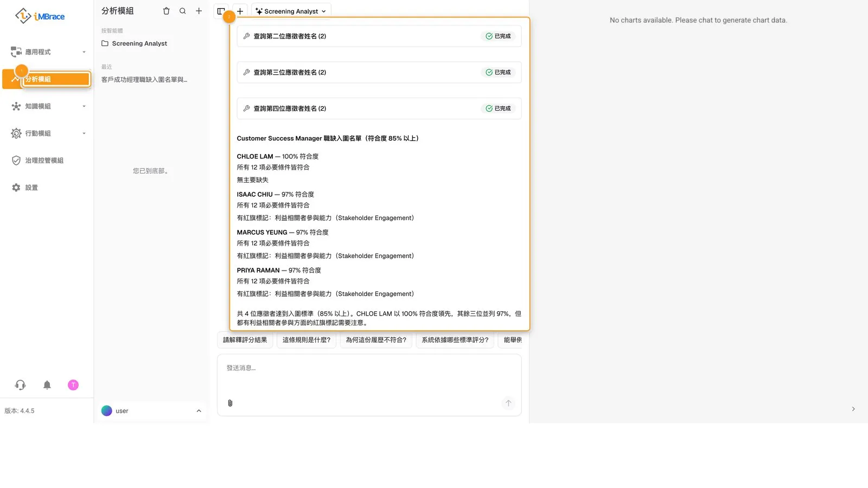This screenshot has width=868, height=488.
Task: Select the cut-off 能舉例 suggestion
Action: pyautogui.click(x=510, y=340)
